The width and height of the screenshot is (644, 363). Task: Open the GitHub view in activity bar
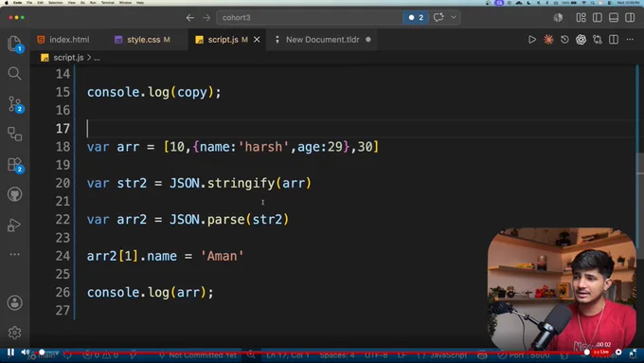[14, 194]
